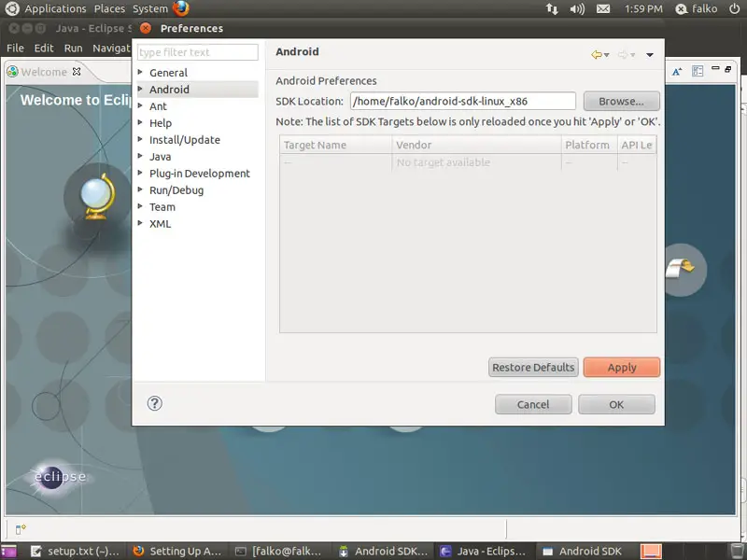This screenshot has height=560, width=747.
Task: Open the back history dropdown arrow
Action: click(x=606, y=55)
